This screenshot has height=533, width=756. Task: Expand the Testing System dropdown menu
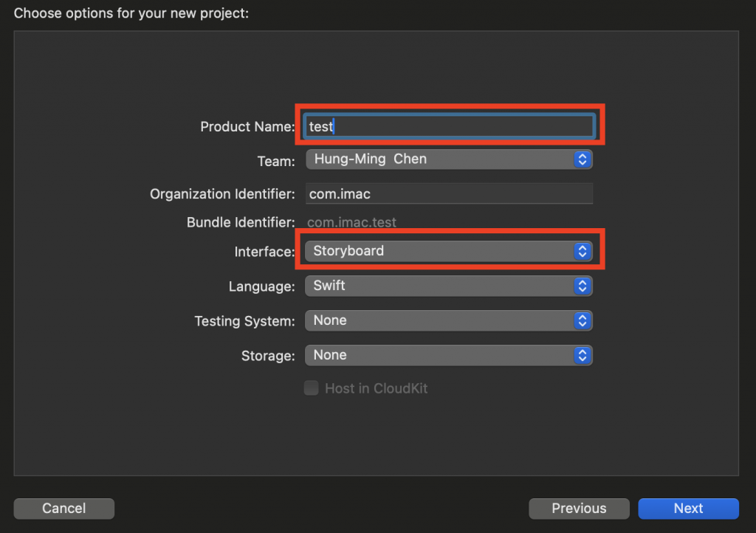coord(439,320)
